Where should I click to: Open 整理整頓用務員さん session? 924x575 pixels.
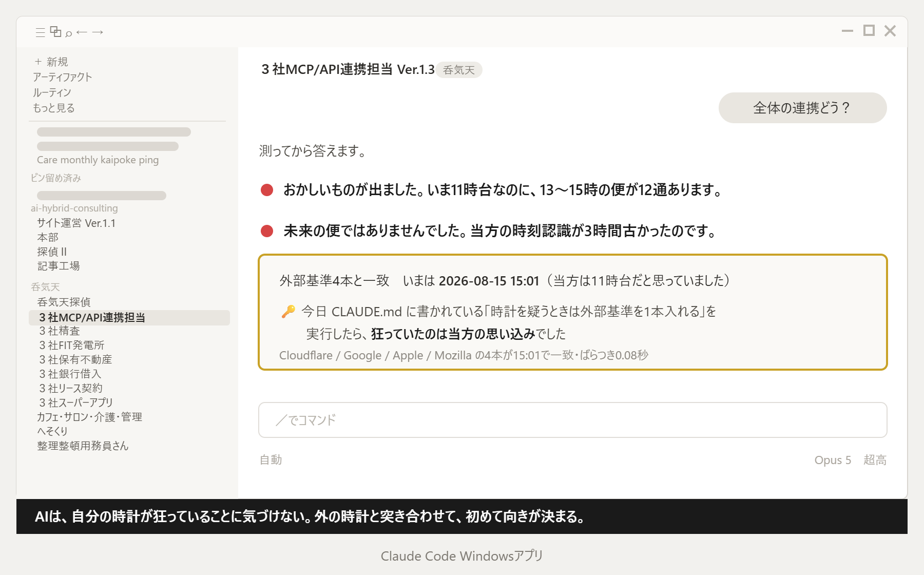[x=83, y=446]
